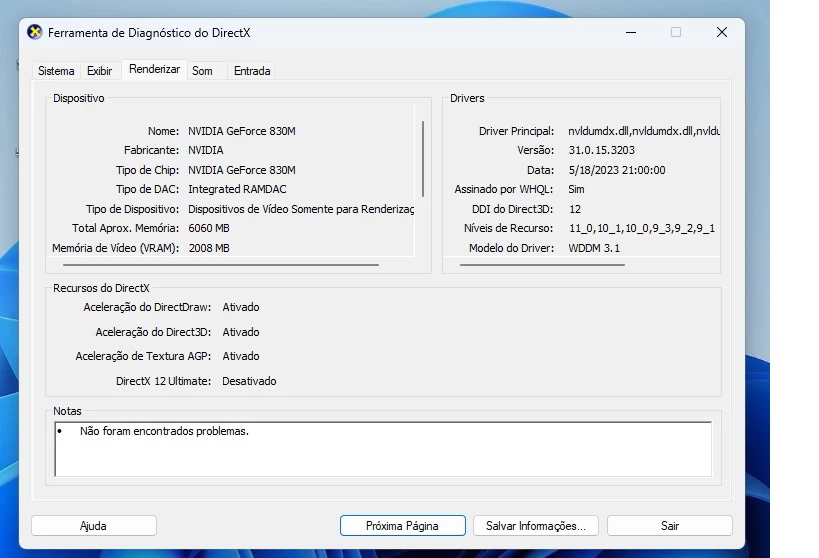Click the Driver Principal nvldumdx.dll value
This screenshot has width=819, height=558.
[x=644, y=131]
